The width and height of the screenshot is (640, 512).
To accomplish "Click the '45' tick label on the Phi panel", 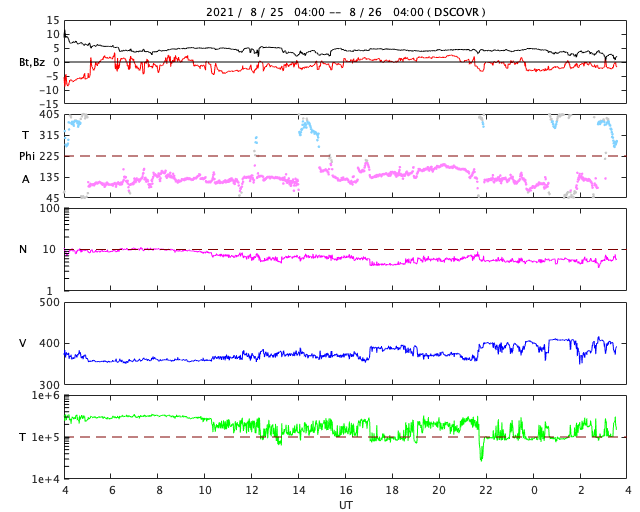I will tap(53, 198).
